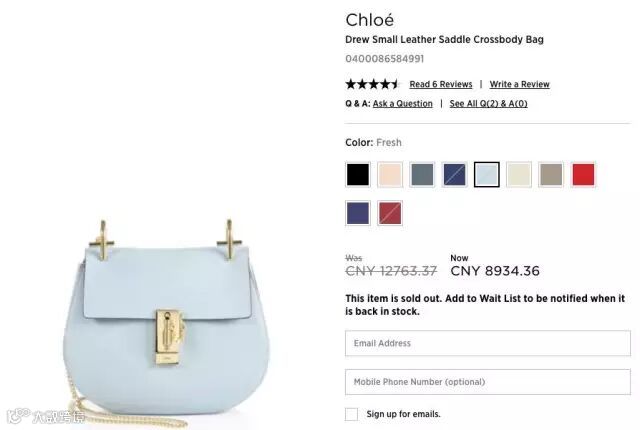The image size is (640, 430).
Task: Pick the slate gray color swatch
Action: 422,175
